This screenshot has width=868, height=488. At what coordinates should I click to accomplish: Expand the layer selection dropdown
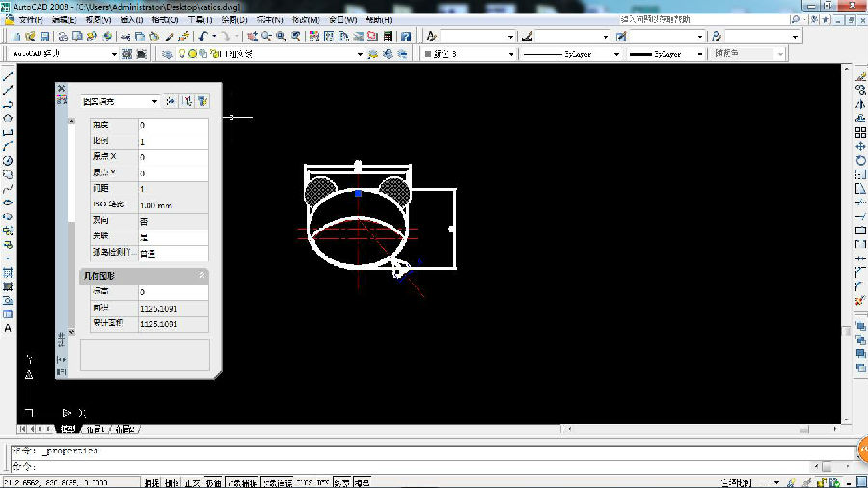point(361,54)
